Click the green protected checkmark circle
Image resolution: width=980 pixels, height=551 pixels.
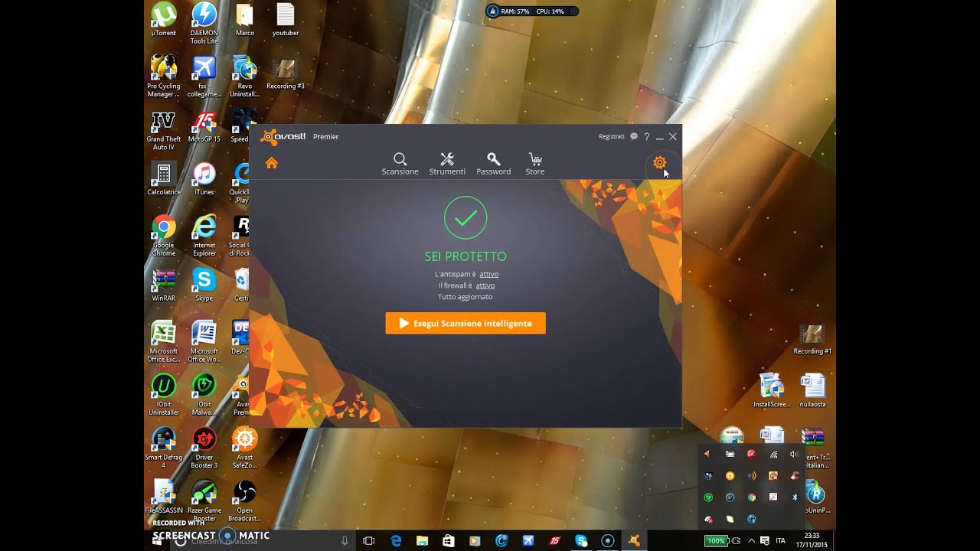(x=465, y=217)
